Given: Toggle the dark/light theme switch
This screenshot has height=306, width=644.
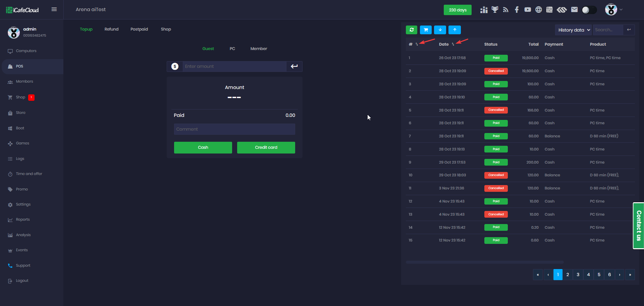Looking at the screenshot, I should pyautogui.click(x=589, y=10).
